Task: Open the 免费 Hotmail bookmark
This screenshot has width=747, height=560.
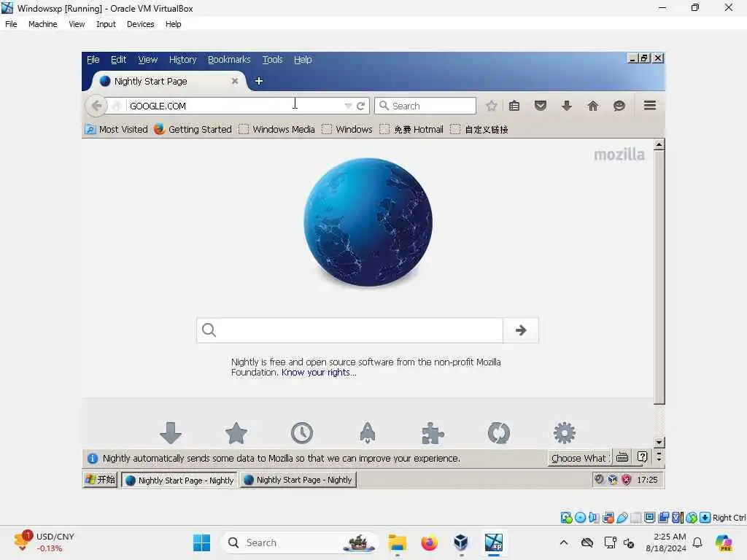Action: [411, 129]
